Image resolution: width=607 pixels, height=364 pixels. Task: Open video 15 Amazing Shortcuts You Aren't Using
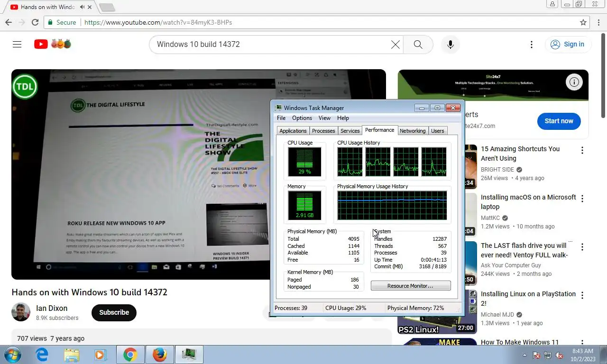(520, 154)
